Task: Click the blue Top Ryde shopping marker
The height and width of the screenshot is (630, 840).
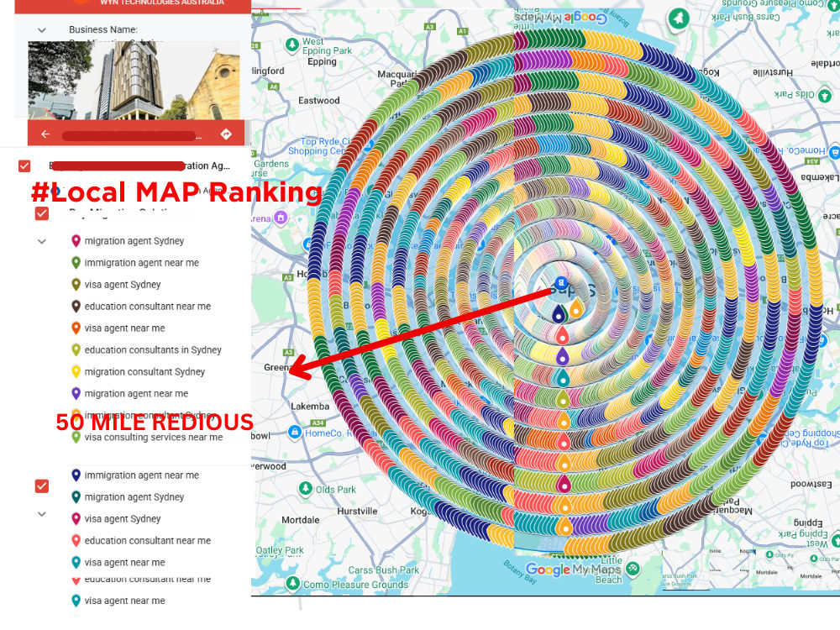Action: pyautogui.click(x=368, y=144)
